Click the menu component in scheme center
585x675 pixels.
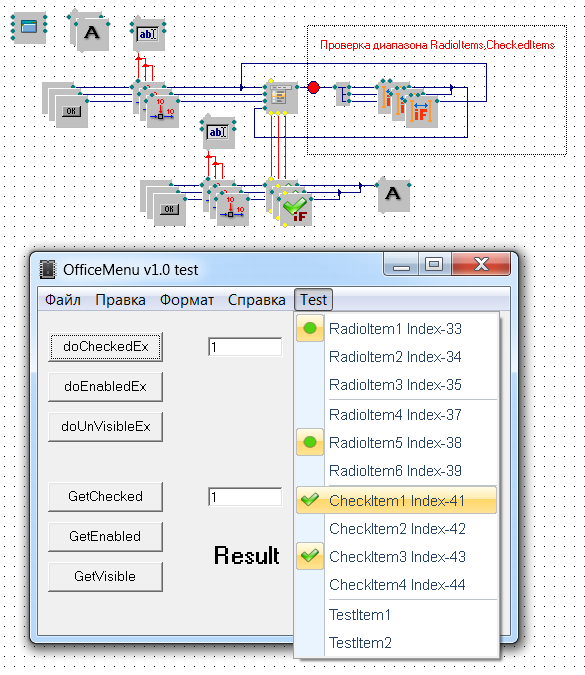tap(281, 97)
